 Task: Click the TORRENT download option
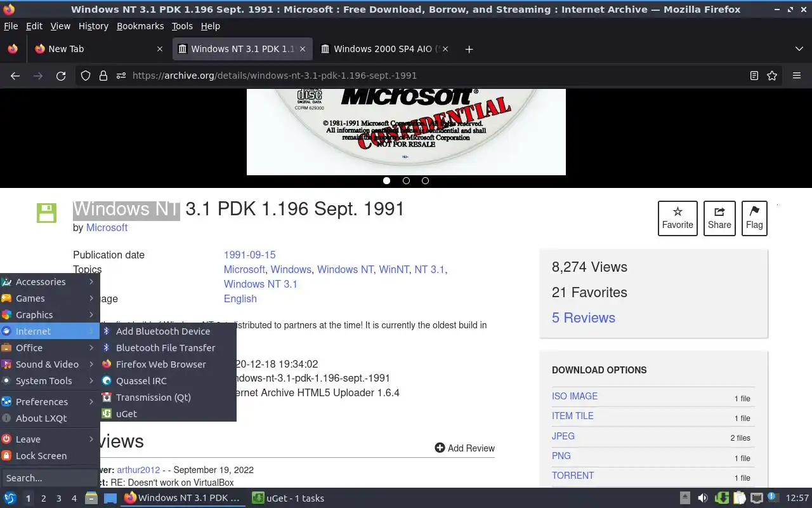click(573, 476)
